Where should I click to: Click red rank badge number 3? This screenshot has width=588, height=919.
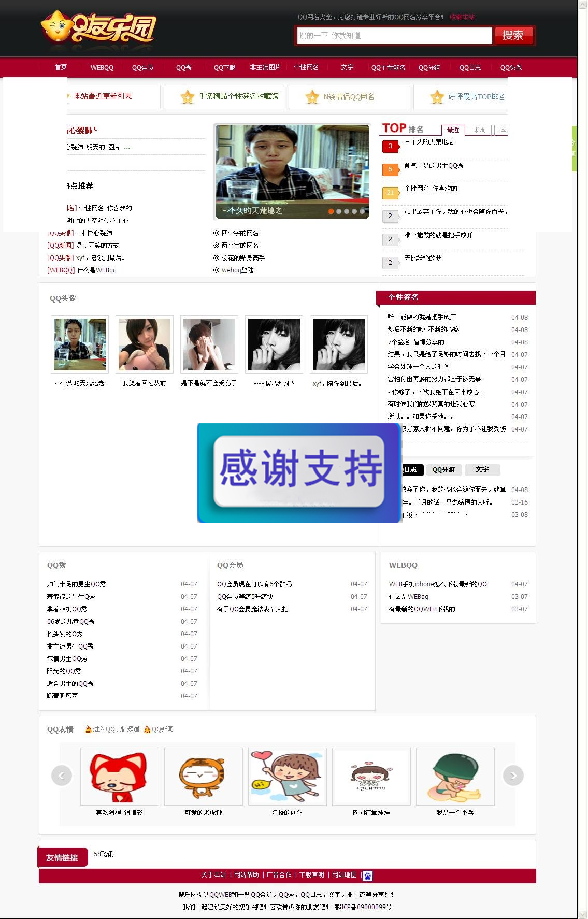pos(391,146)
